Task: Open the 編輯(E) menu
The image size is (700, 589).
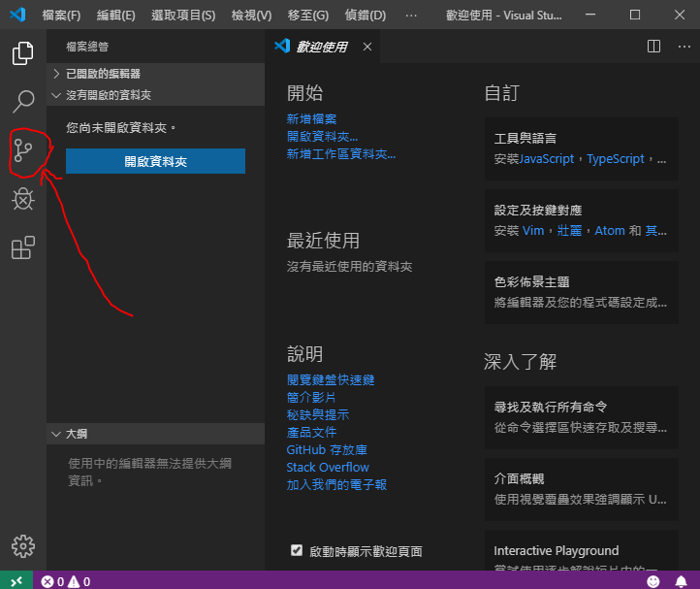Action: coord(115,16)
